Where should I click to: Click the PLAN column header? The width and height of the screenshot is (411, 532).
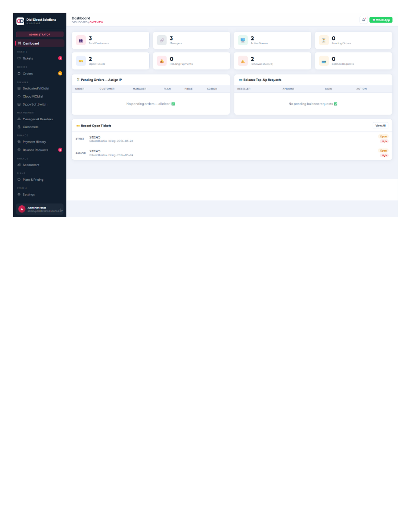coord(167,89)
